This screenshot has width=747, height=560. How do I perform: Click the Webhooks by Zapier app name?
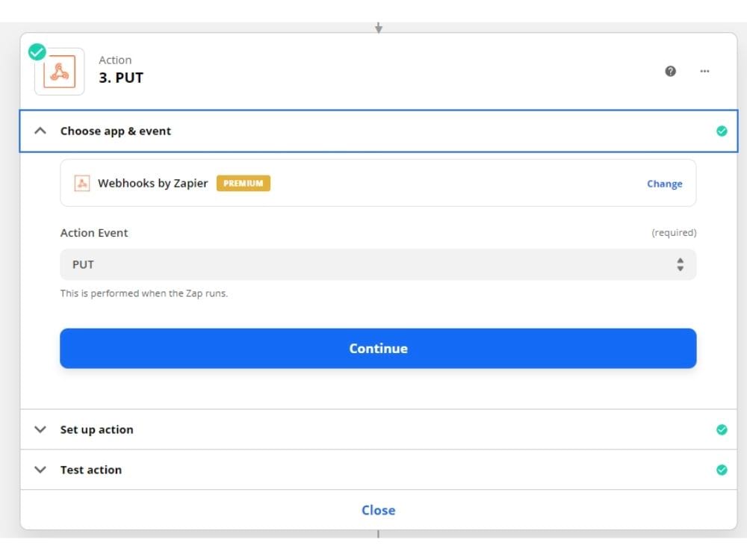pos(153,184)
